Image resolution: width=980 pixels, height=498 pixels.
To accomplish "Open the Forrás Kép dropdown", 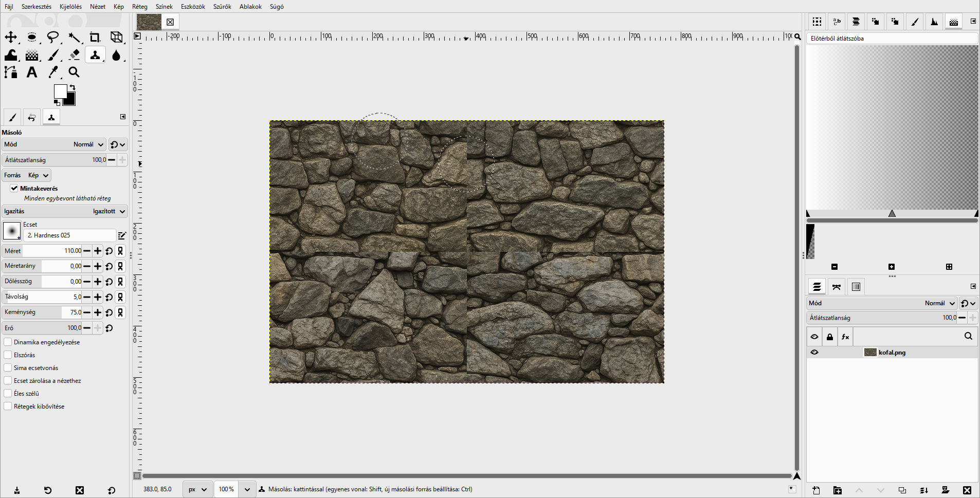I will pyautogui.click(x=26, y=175).
